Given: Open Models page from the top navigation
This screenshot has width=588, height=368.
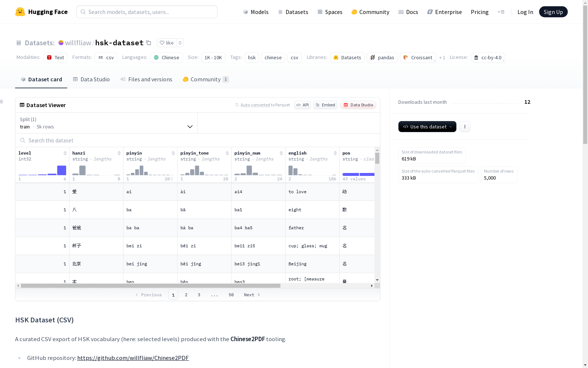Looking at the screenshot, I should 256,12.
